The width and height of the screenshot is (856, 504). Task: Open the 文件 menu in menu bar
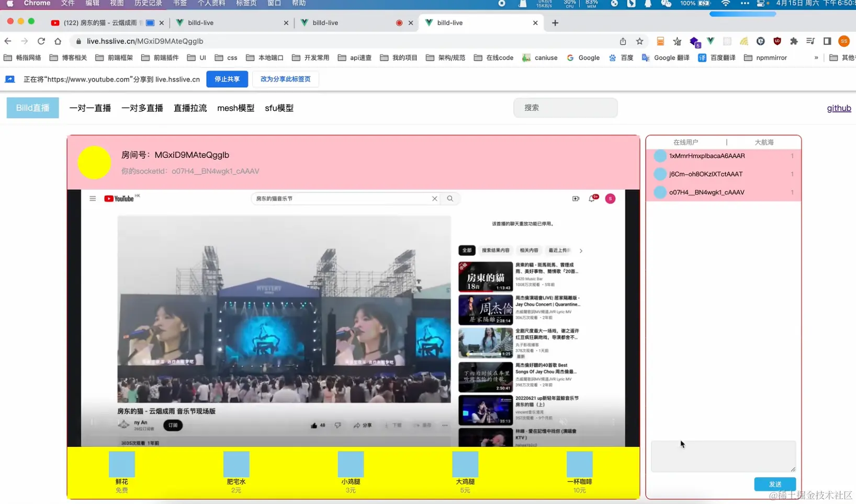point(68,4)
